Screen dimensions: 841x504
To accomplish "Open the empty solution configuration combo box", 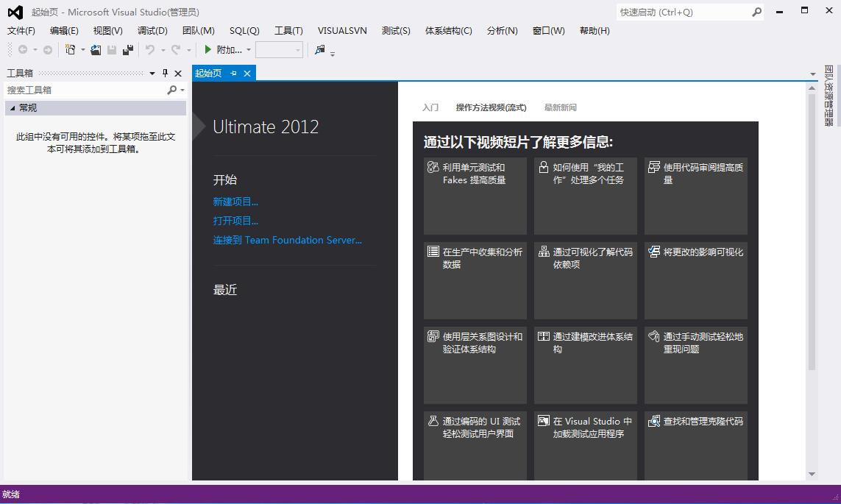I will click(x=279, y=50).
